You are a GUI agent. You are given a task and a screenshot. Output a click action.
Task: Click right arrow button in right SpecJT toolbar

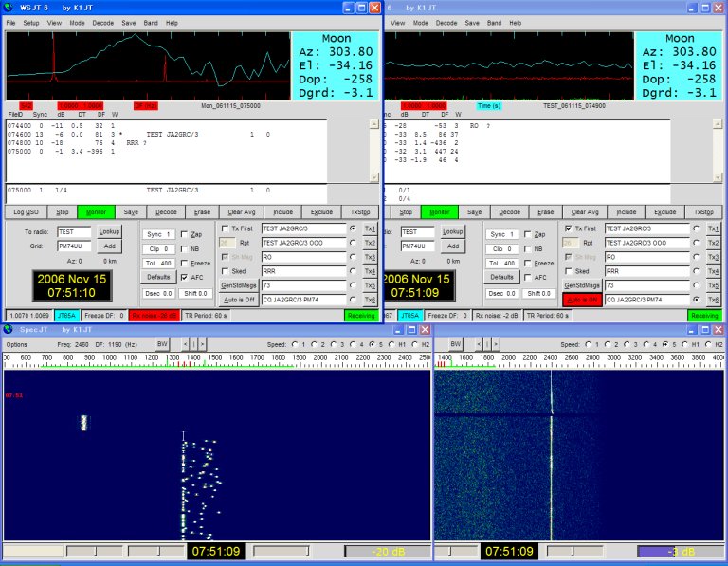496,344
